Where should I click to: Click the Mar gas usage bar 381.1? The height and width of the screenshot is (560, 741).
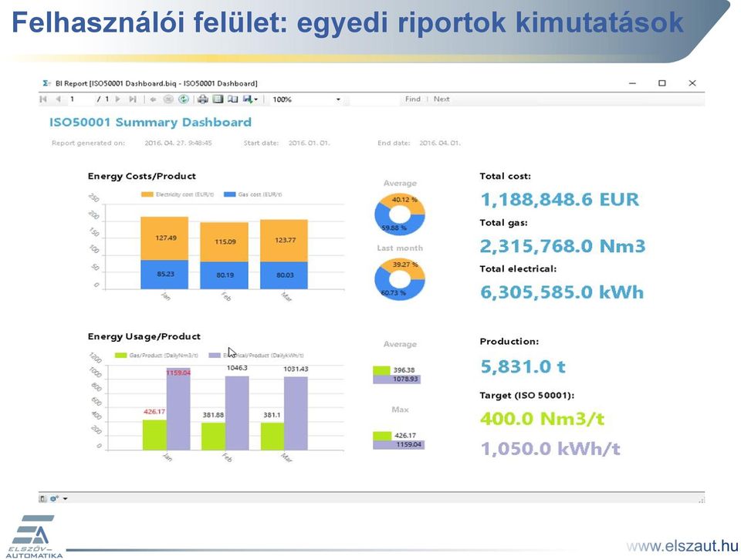click(272, 437)
